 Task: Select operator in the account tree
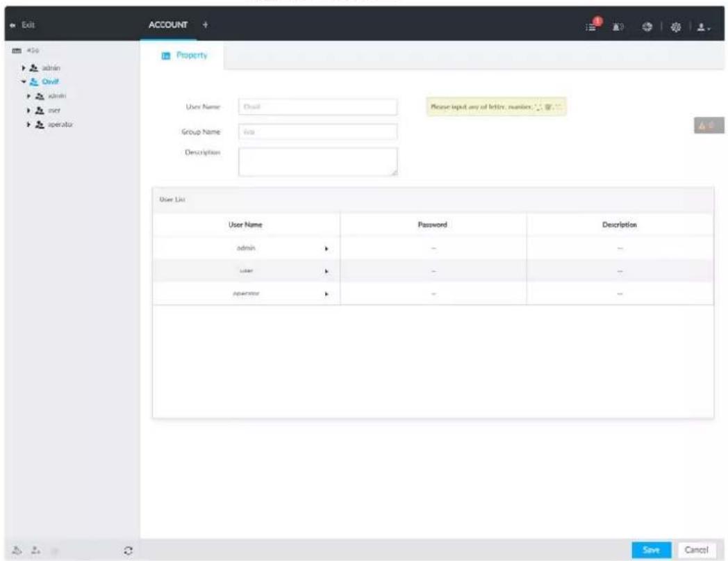60,124
